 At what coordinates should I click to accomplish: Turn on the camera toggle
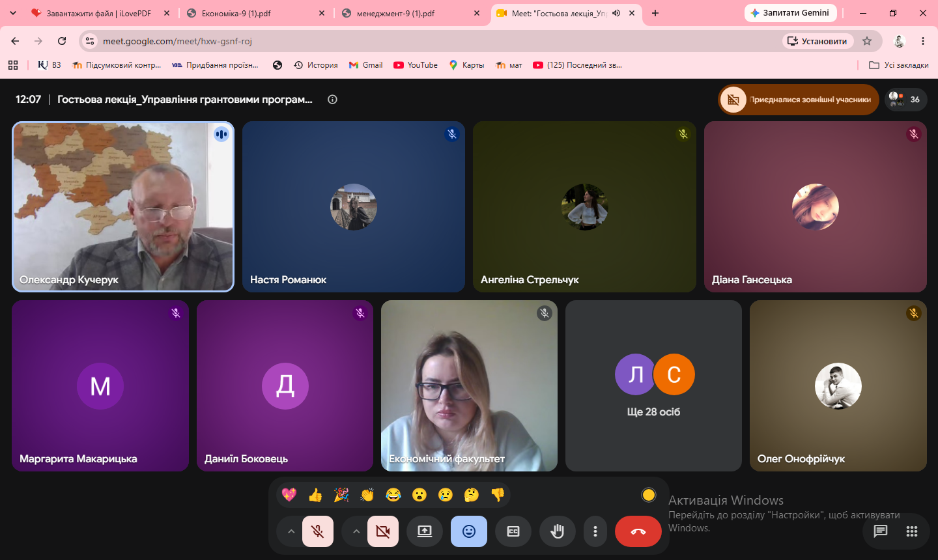(383, 531)
